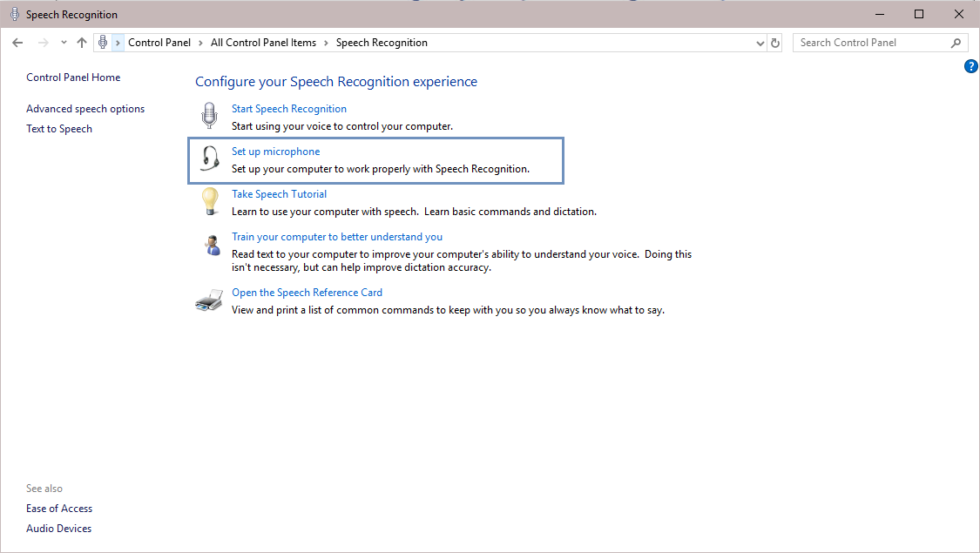Image resolution: width=980 pixels, height=553 pixels.
Task: Select All Control Panel Items breadcrumb
Action: pyautogui.click(x=263, y=43)
